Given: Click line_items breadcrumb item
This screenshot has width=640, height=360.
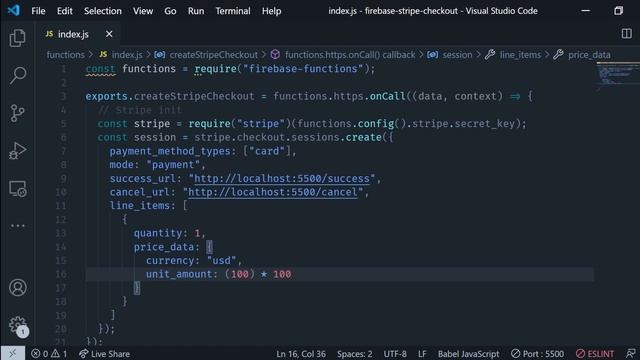Looking at the screenshot, I should click(513, 55).
